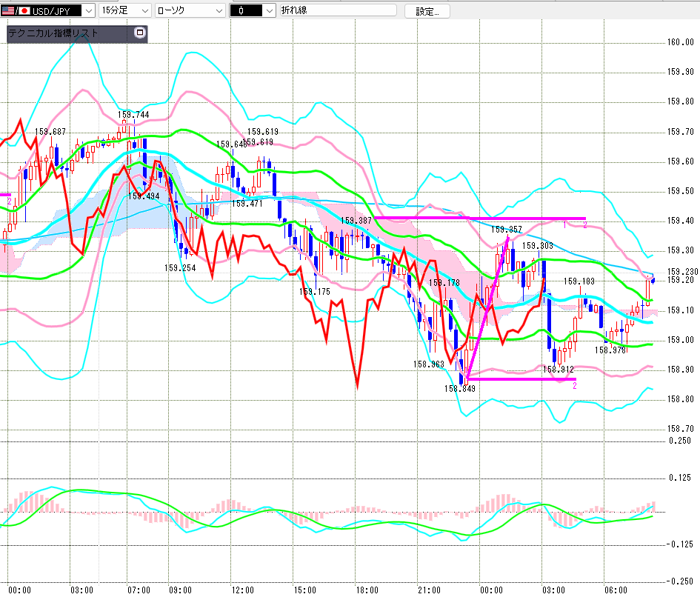Expand the black candle color dropdown arrow
Image resolution: width=700 pixels, height=597 pixels.
[x=268, y=11]
